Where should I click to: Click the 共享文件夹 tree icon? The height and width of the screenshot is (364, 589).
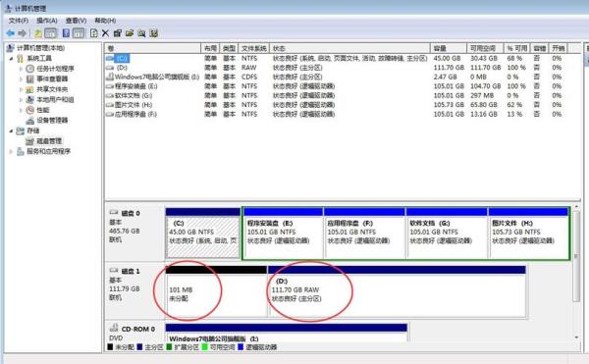point(29,89)
